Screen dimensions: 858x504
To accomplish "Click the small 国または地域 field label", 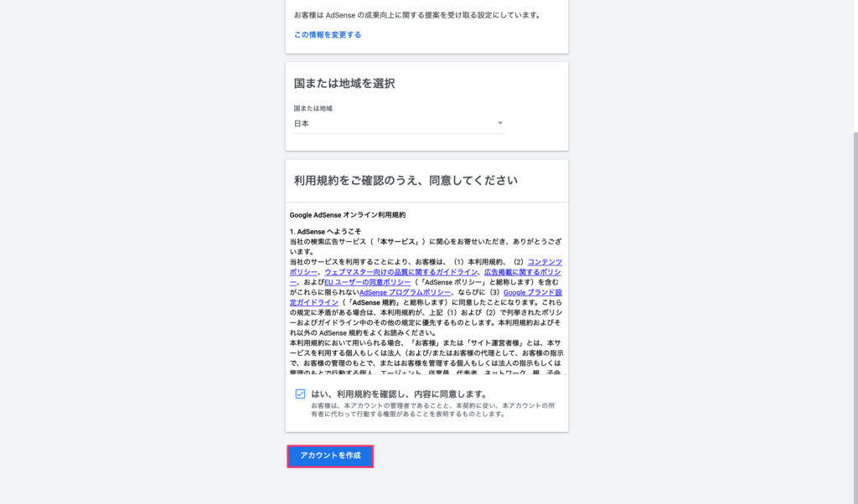I will pos(313,108).
